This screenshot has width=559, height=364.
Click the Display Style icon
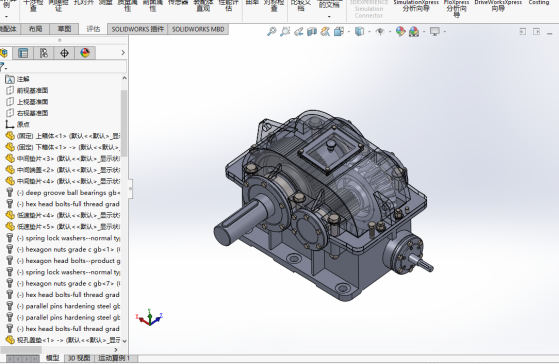tap(359, 32)
